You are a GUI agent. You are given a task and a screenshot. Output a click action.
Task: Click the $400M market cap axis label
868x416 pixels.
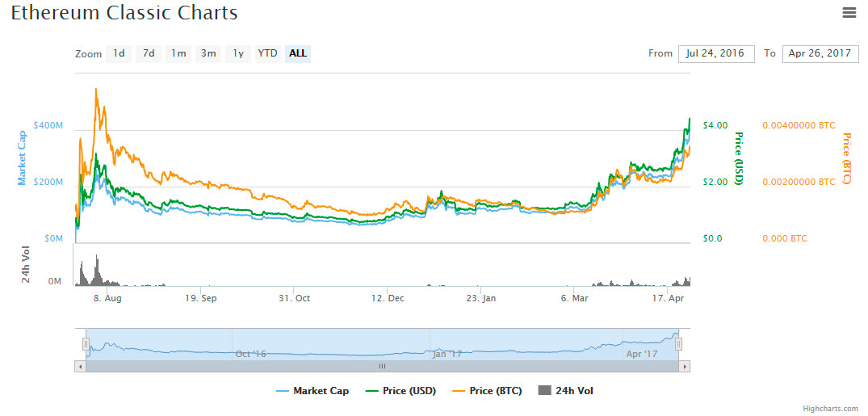[48, 125]
